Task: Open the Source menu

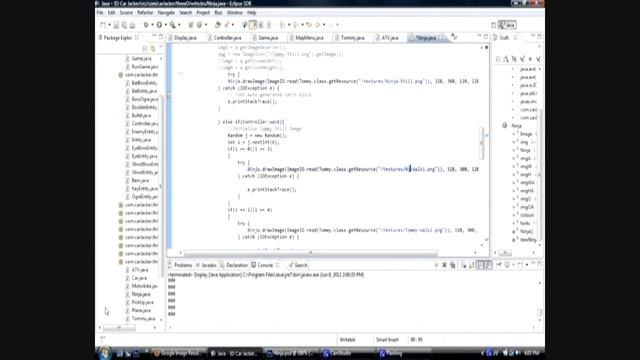Action: click(x=126, y=13)
